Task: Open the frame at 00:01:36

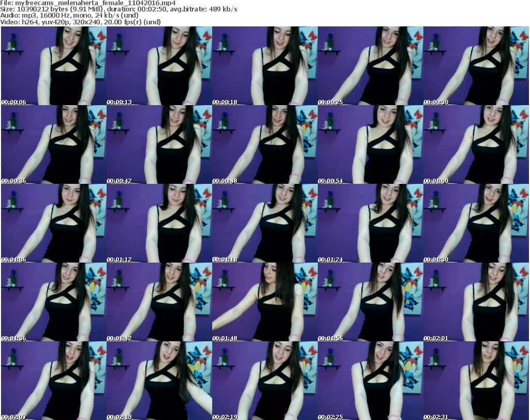Action: pos(54,302)
